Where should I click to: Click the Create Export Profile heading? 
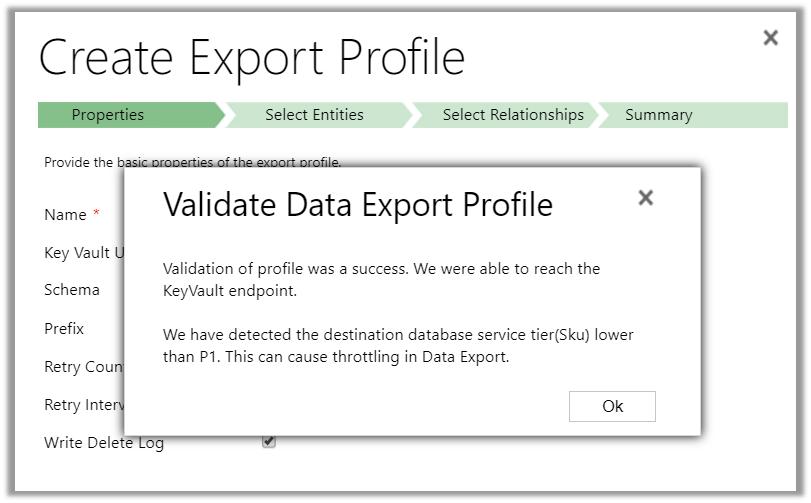click(x=252, y=58)
